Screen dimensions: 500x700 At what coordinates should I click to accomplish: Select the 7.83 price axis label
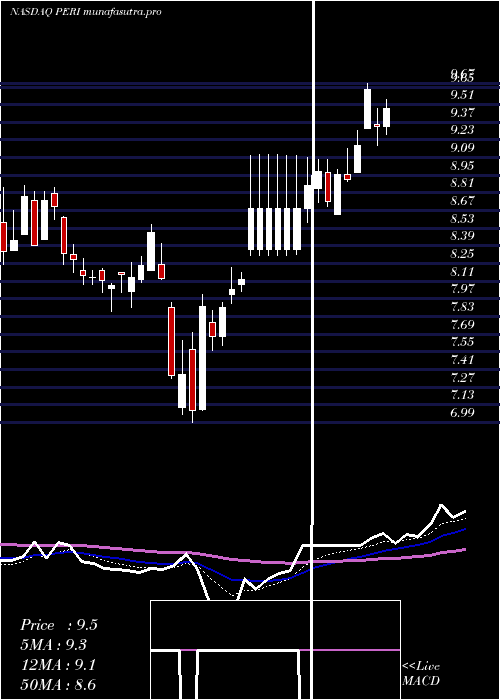click(462, 307)
